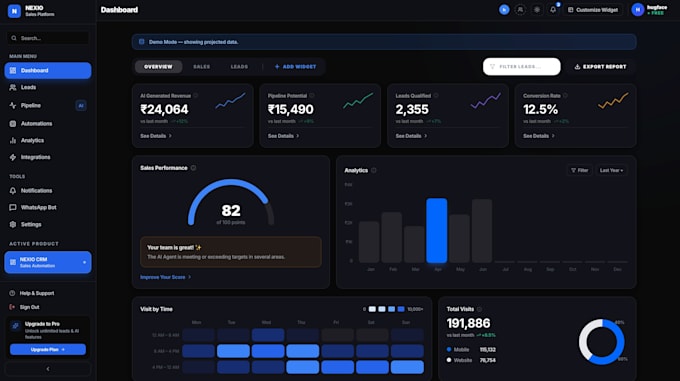Click the Total Visits value 191,886
Image resolution: width=680 pixels, height=381 pixels.
pos(468,323)
